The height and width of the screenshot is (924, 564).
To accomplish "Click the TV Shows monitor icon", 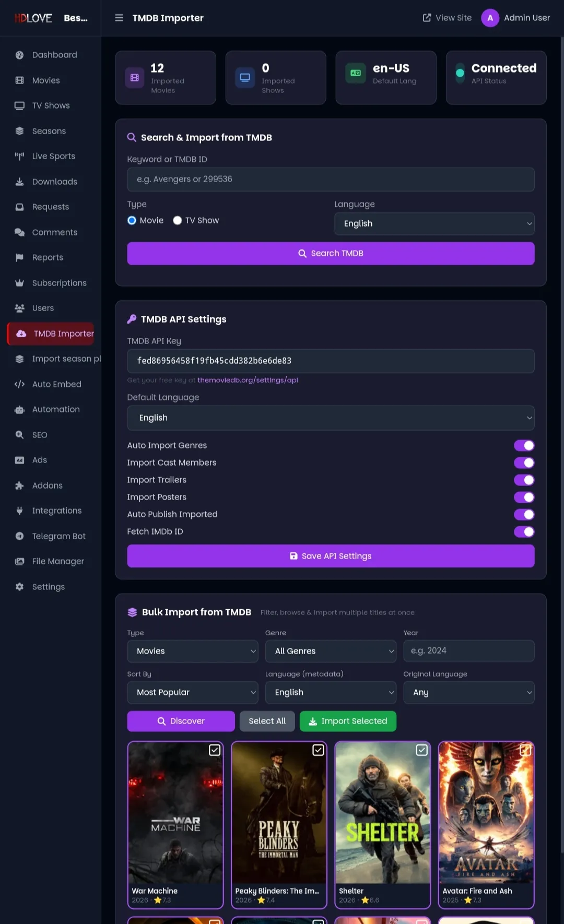I will pyautogui.click(x=19, y=105).
